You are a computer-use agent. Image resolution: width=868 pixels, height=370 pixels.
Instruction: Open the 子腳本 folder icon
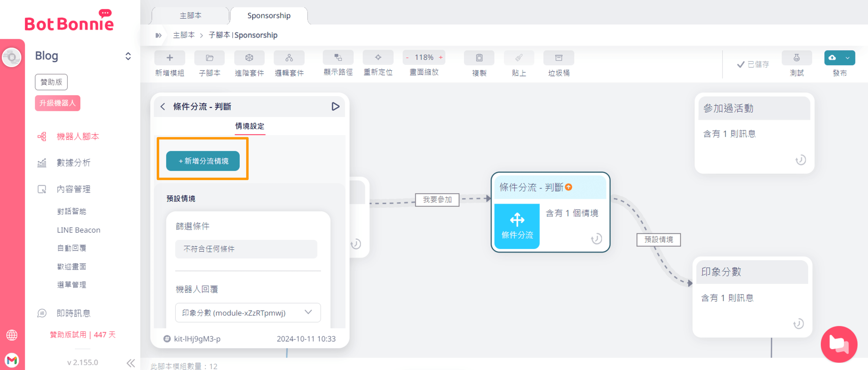click(209, 58)
